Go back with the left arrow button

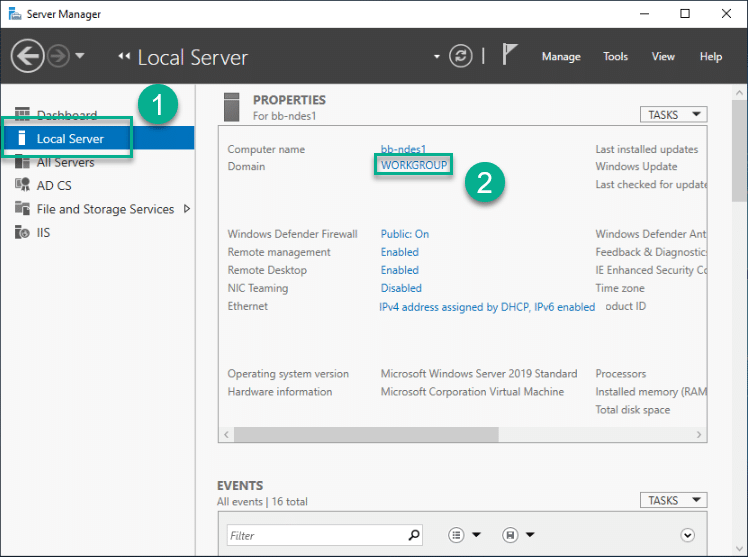coord(27,56)
